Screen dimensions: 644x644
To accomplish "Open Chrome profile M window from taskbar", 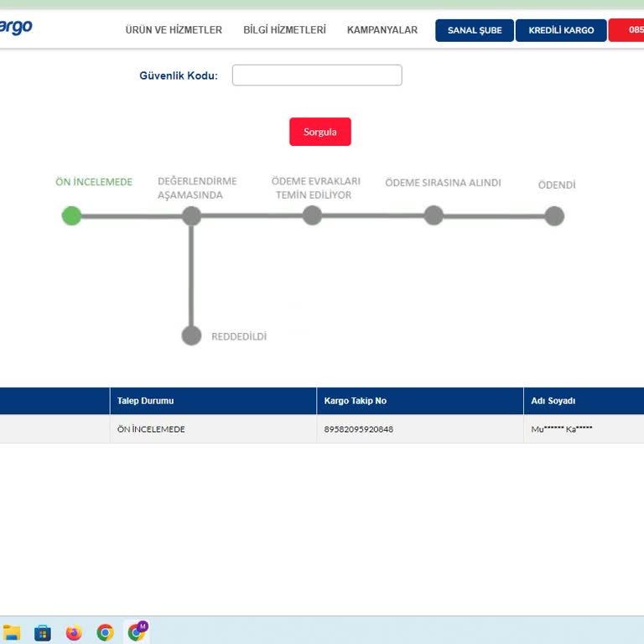I will [137, 631].
